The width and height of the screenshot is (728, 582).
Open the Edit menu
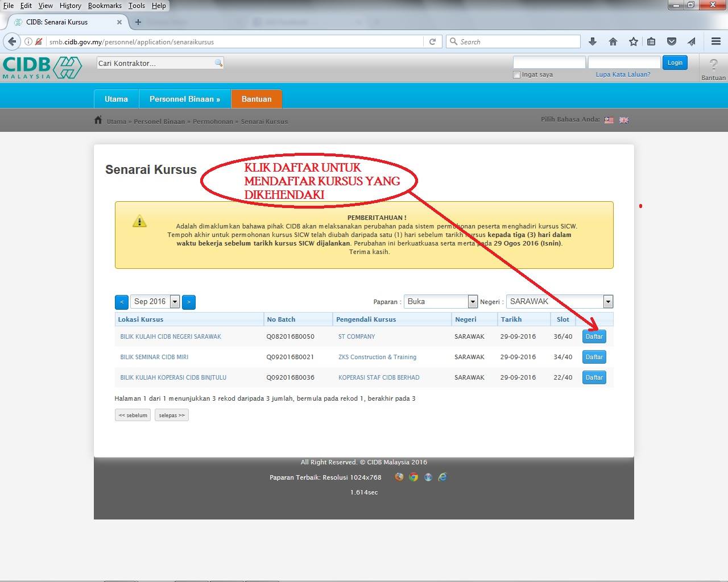(x=26, y=6)
